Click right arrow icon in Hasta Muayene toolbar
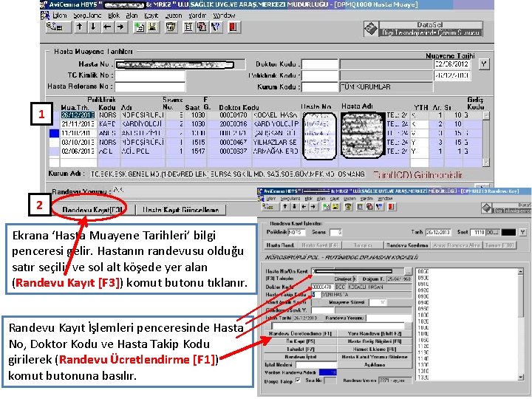This screenshot has height=399, width=532. [x=120, y=27]
